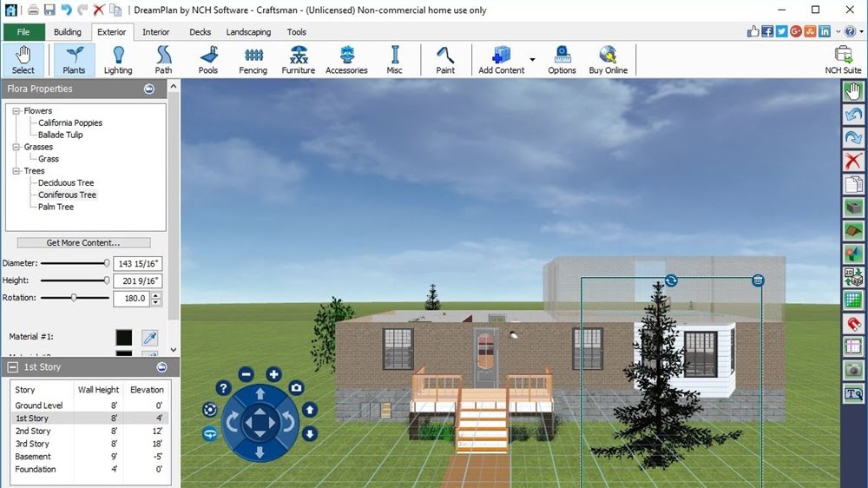Switch to the Landscaping tab
The image size is (868, 488).
tap(248, 32)
